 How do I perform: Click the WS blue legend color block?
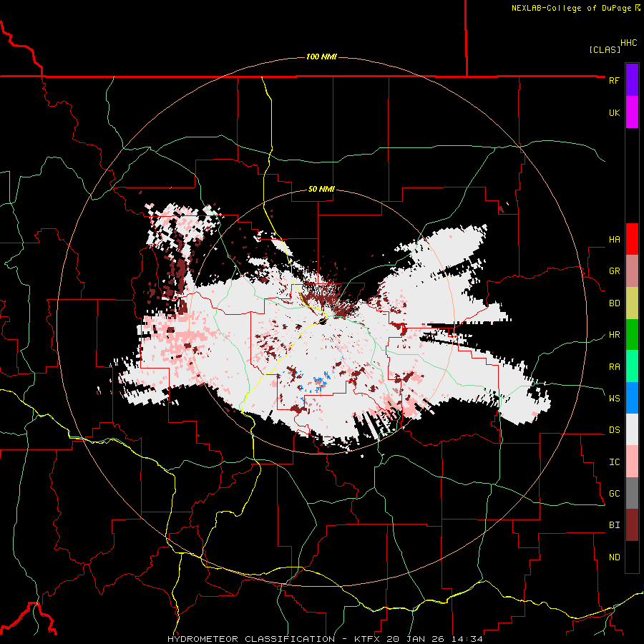pos(632,398)
